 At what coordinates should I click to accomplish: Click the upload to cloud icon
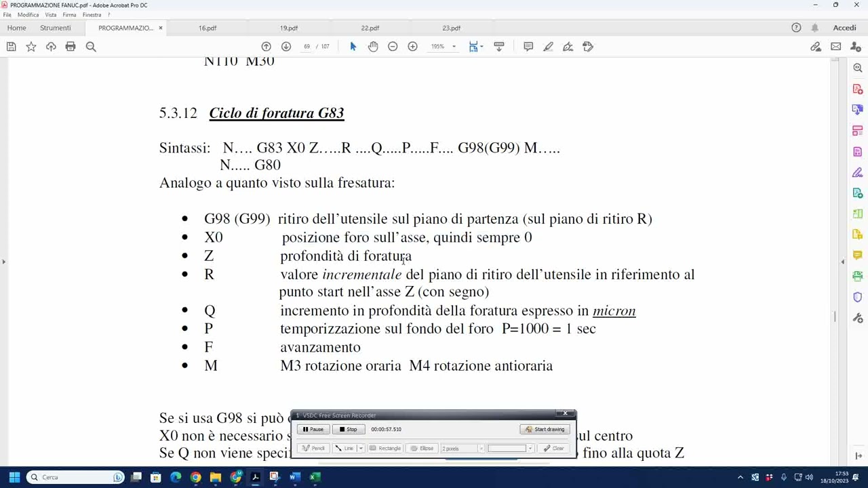coord(51,47)
